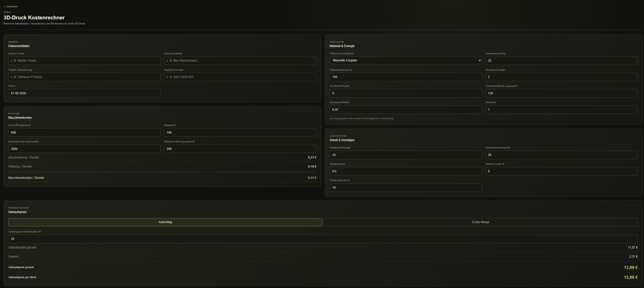Click the Erwartete Nutzungsstunden field
This screenshot has width=644, height=288.
pyautogui.click(x=84, y=149)
